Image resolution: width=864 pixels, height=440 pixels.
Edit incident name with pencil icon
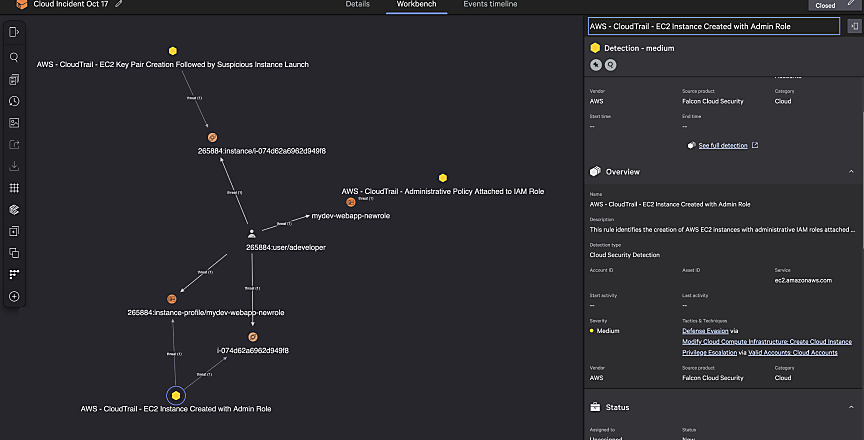[x=120, y=4]
